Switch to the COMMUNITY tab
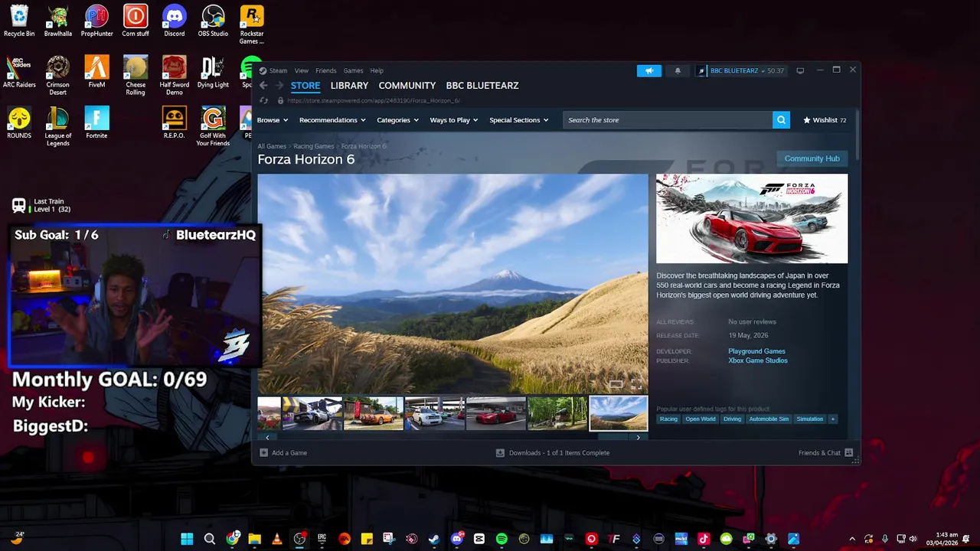Image resolution: width=980 pixels, height=551 pixels. pyautogui.click(x=407, y=86)
